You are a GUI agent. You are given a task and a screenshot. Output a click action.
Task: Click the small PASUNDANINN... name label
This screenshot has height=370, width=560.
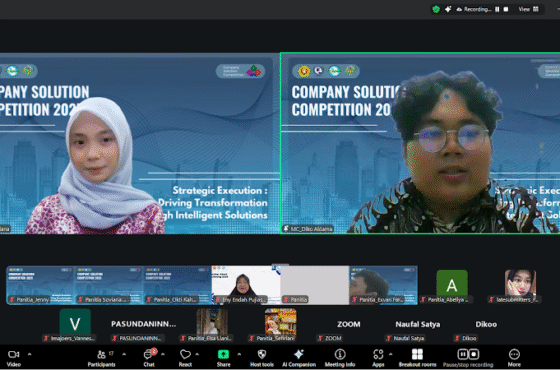click(x=140, y=338)
